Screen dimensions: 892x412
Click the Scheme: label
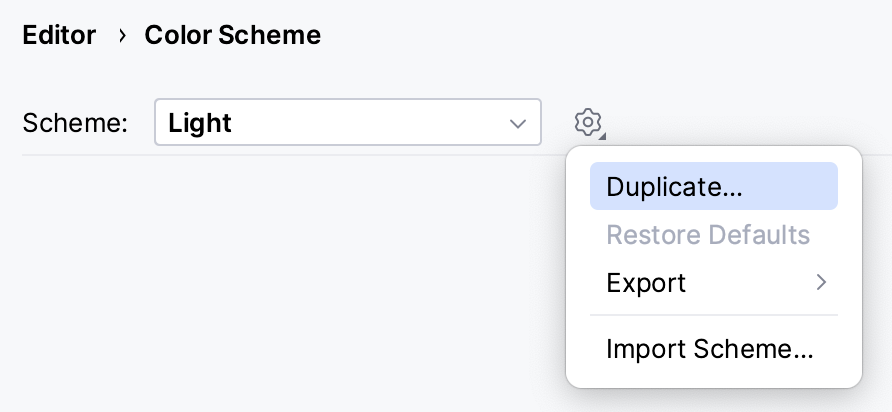coord(75,123)
